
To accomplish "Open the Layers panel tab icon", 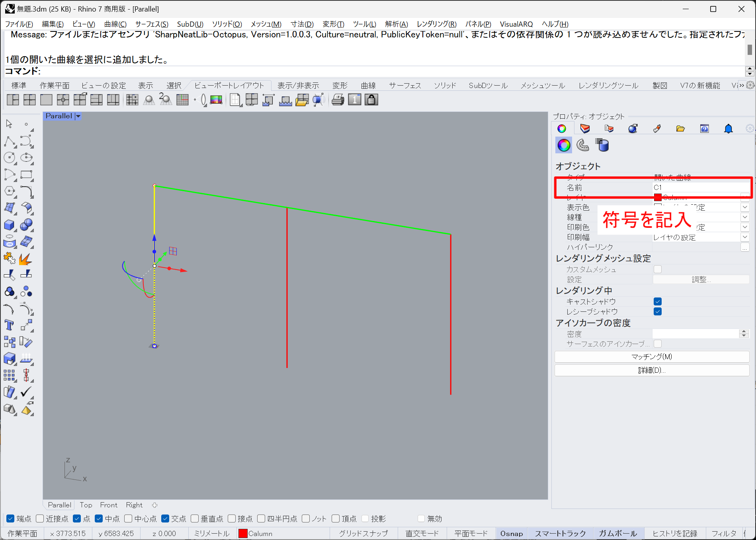I will click(585, 129).
